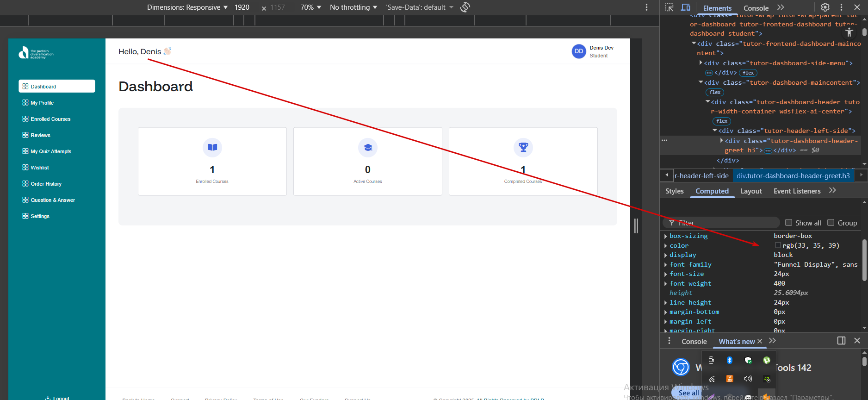Enable the Show all checkbox

click(x=788, y=223)
